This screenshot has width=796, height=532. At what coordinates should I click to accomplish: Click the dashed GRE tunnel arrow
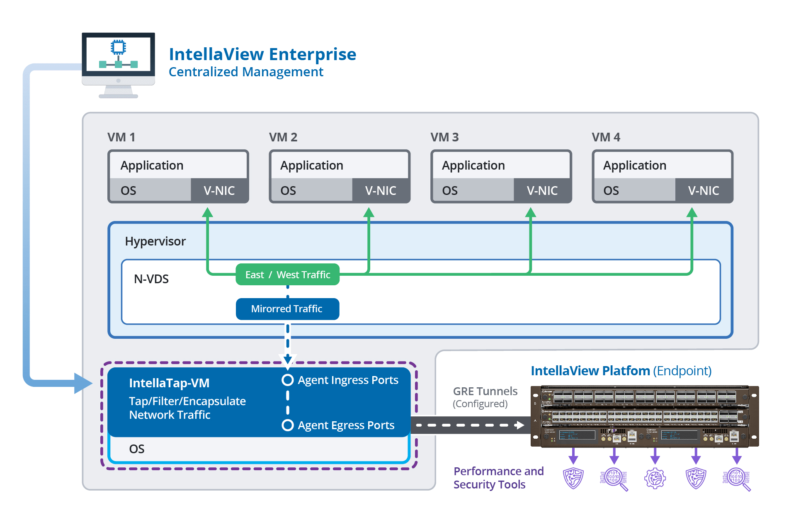[470, 425]
